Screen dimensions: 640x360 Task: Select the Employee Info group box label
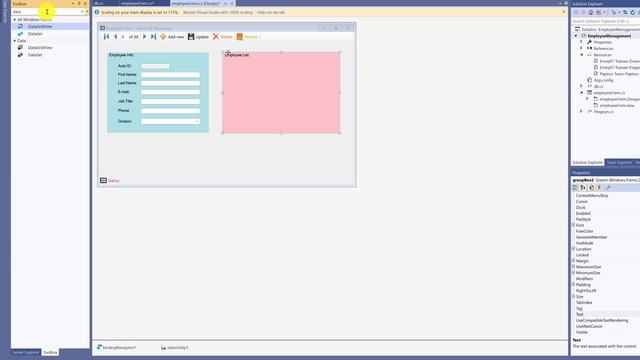(x=121, y=55)
